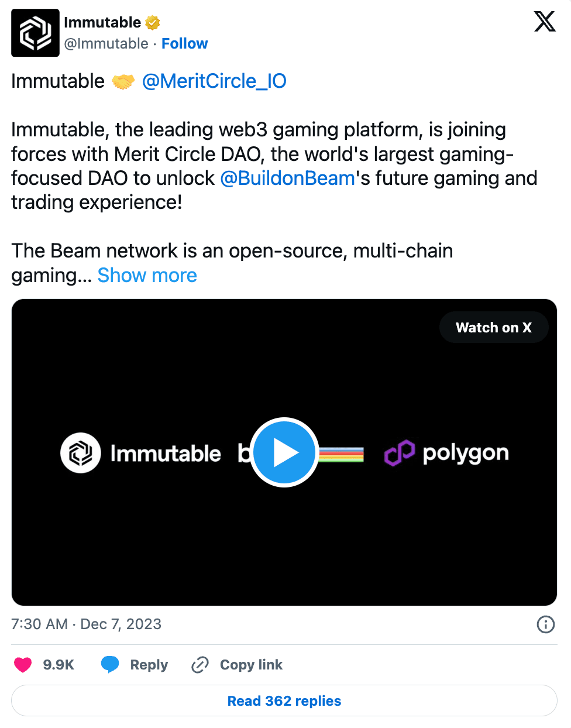This screenshot has height=728, width=571.
Task: Click the @Immutable handle
Action: tap(106, 44)
